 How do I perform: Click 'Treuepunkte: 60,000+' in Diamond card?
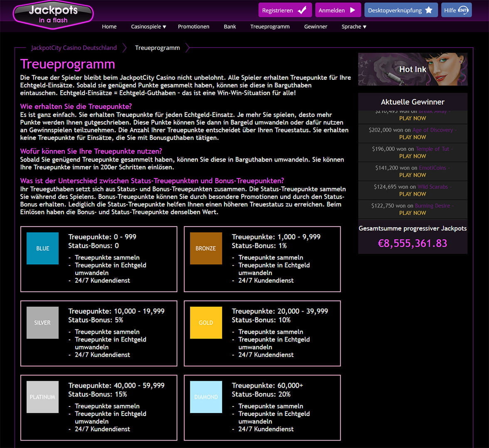click(267, 385)
